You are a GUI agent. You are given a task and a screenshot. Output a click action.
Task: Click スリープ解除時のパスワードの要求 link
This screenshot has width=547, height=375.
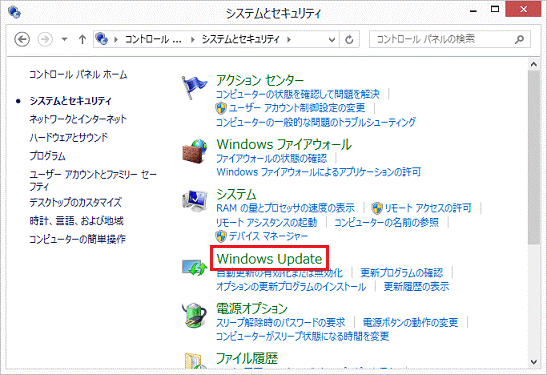point(281,322)
